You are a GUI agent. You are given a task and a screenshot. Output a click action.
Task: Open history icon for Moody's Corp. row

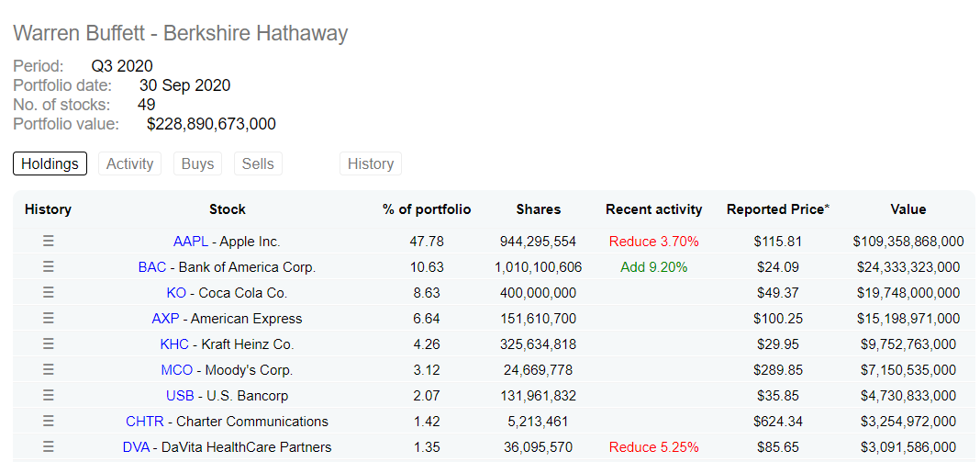coord(49,370)
